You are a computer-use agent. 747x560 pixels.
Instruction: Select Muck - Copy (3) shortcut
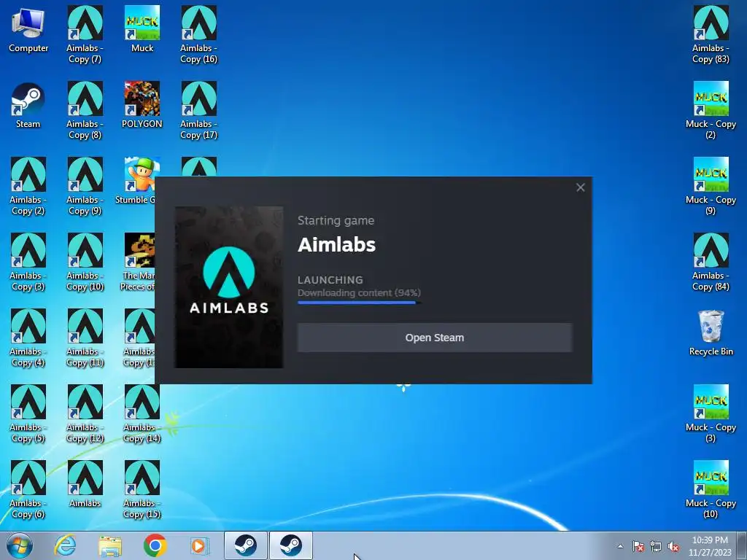tap(711, 414)
